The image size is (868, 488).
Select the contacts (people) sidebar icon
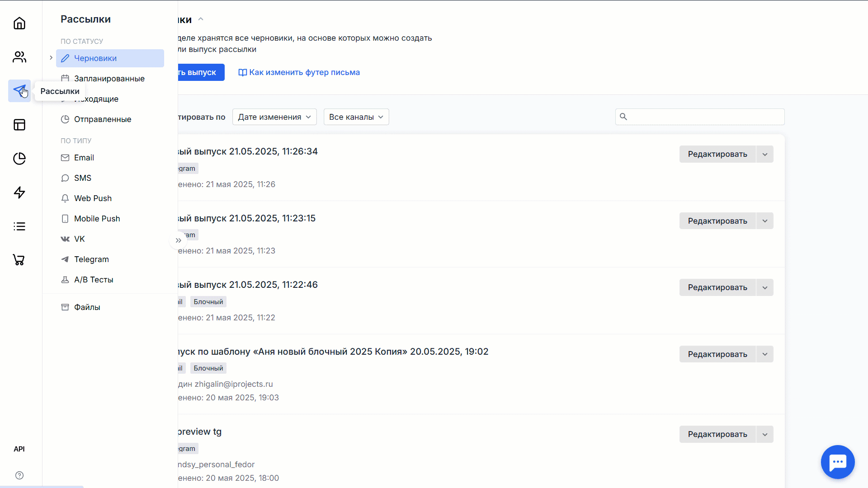click(19, 57)
